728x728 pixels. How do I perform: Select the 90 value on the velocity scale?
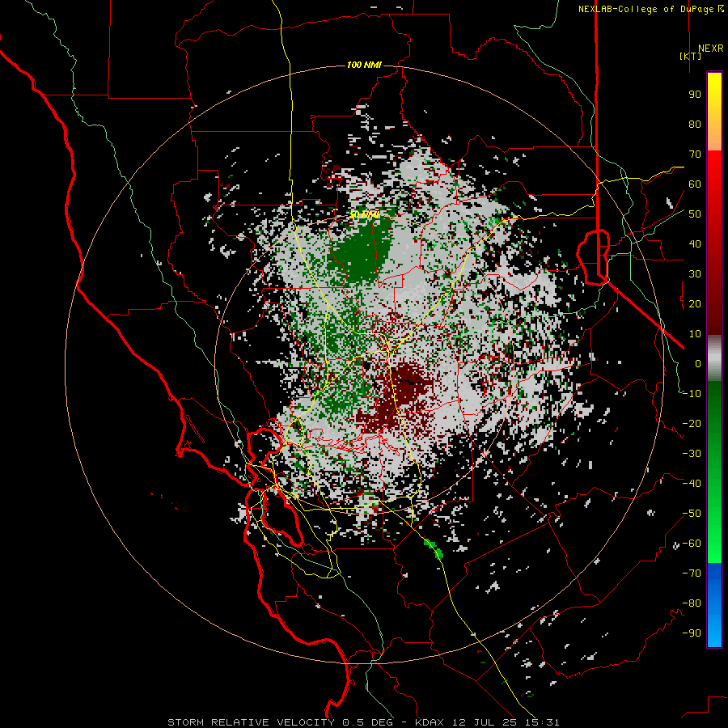coord(695,95)
